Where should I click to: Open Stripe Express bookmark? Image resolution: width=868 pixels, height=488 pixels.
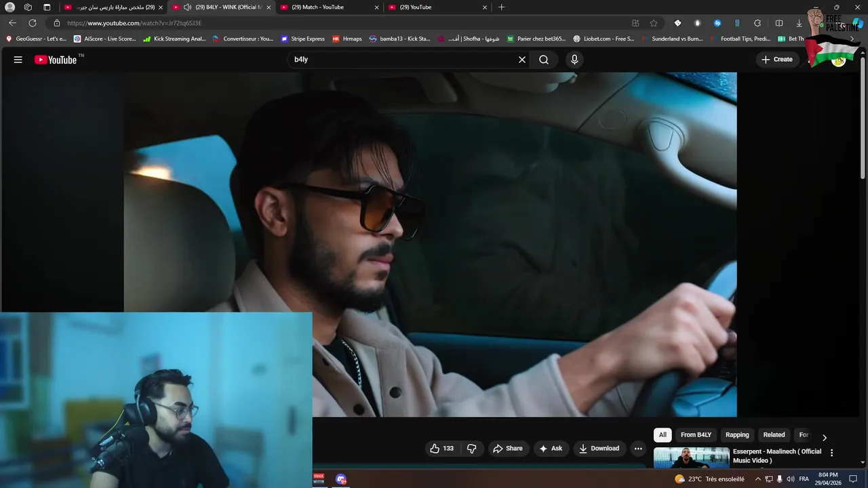303,39
